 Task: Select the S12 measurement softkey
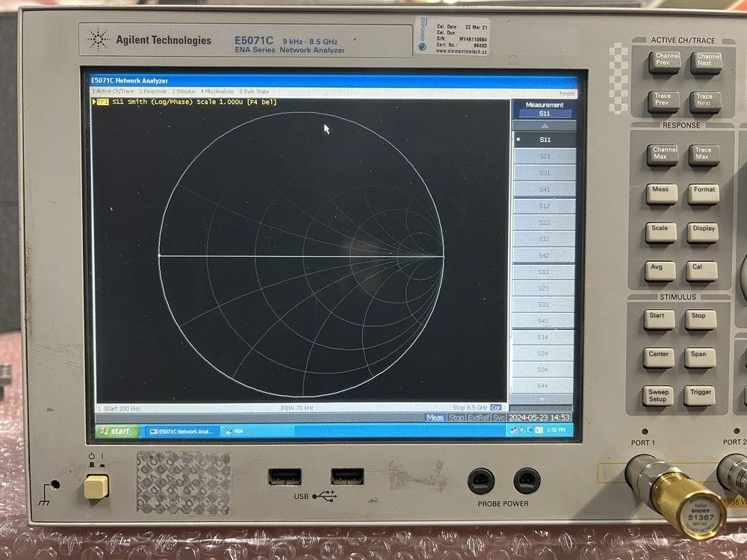(x=545, y=206)
